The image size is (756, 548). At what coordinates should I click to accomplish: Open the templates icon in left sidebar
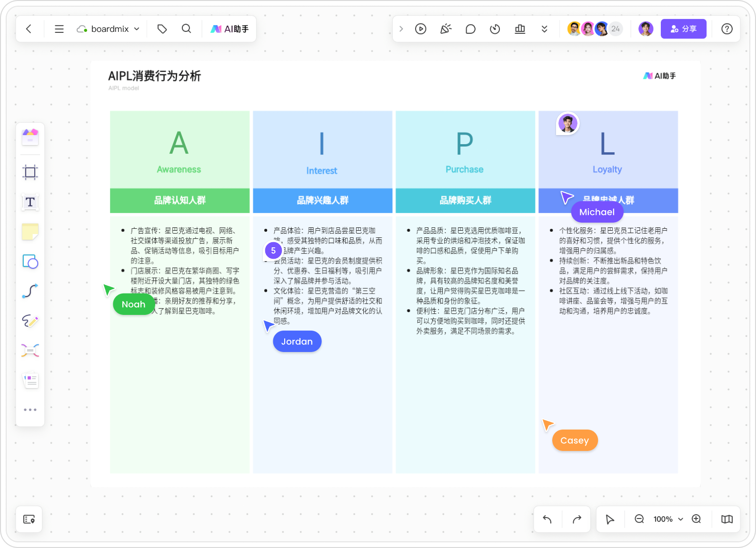coord(30,137)
